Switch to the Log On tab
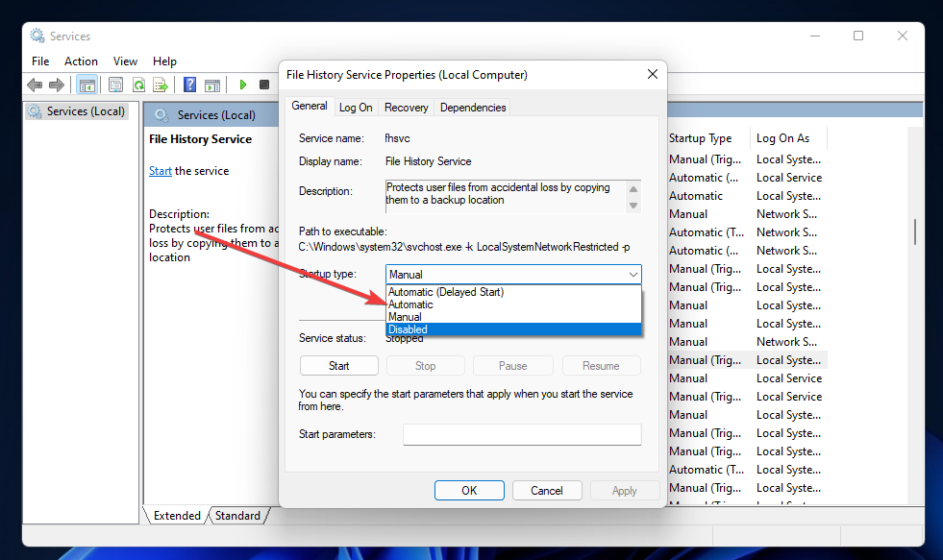 coord(356,108)
